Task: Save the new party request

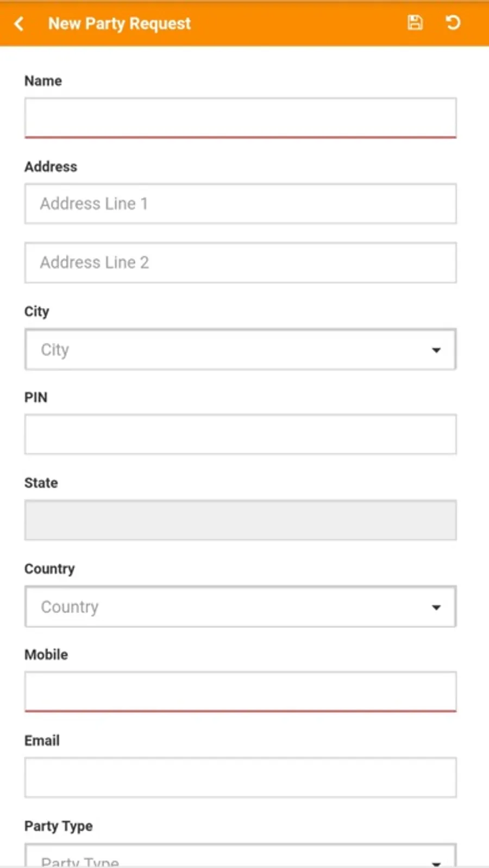Action: (x=415, y=23)
